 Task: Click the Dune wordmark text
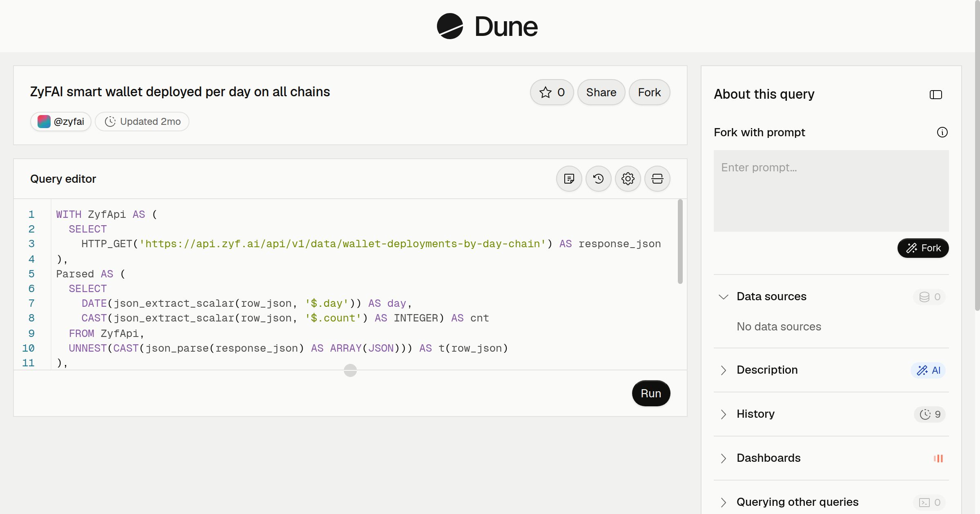[506, 27]
